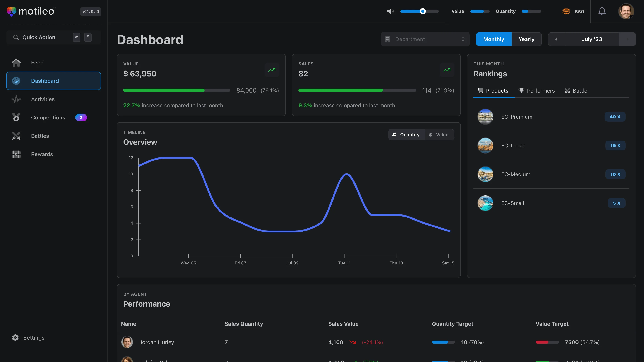Click the Value Target column header
The width and height of the screenshot is (644, 362).
pyautogui.click(x=552, y=324)
